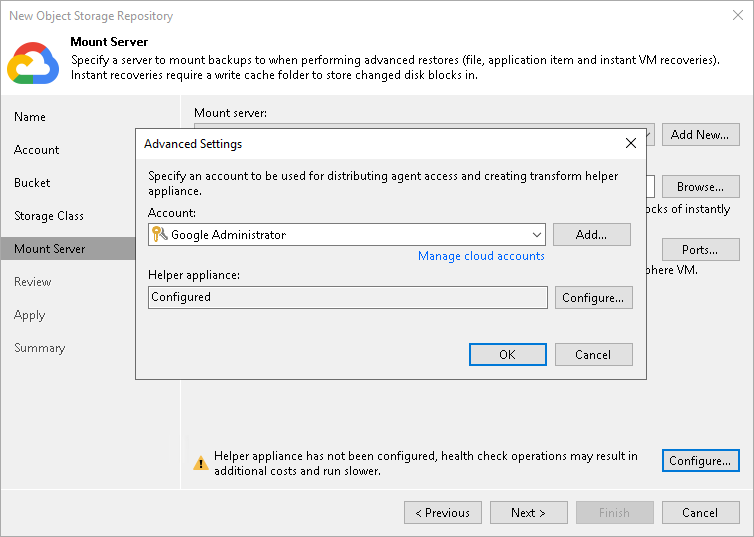Select the Summary wizard step
The height and width of the screenshot is (537, 754).
[x=39, y=348]
